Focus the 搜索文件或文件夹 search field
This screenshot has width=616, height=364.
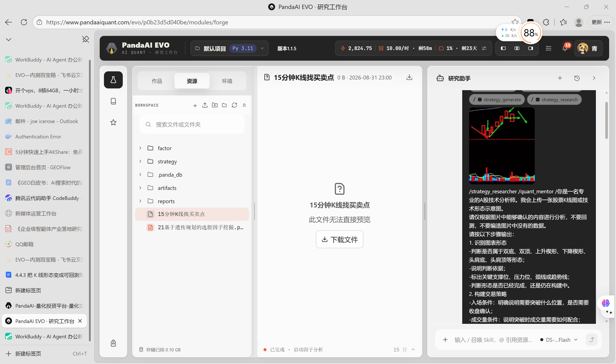tap(192, 124)
